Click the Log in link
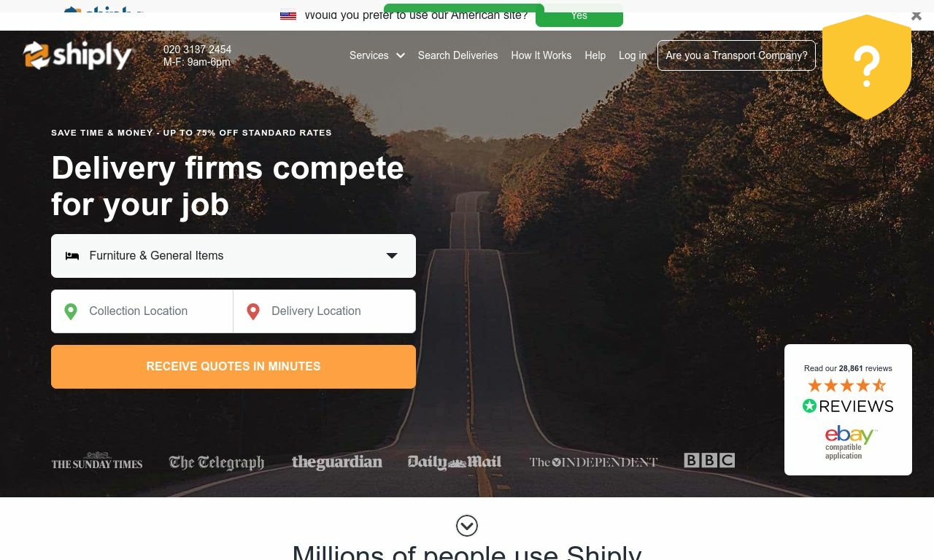 [x=633, y=55]
